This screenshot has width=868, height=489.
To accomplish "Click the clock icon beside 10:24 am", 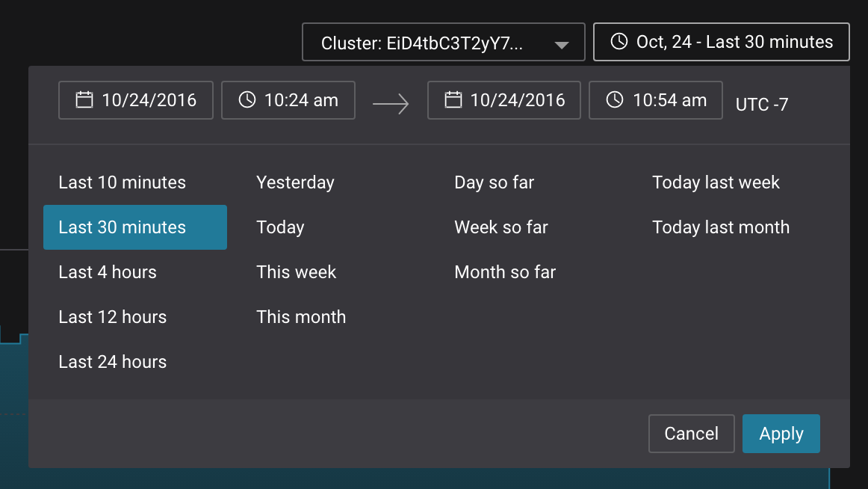I will coord(247,100).
